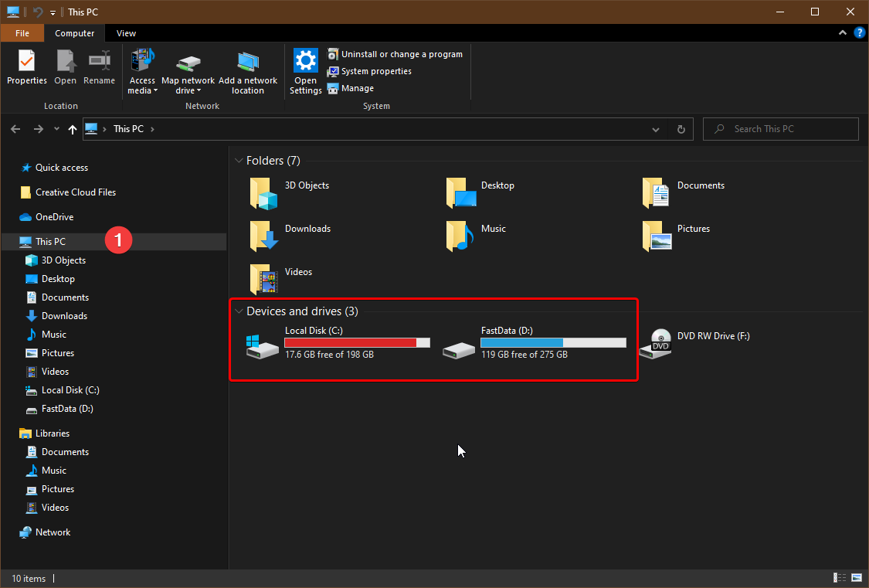Select the FastData (D:) drive icon
Screen dimensions: 869x588
coord(459,350)
